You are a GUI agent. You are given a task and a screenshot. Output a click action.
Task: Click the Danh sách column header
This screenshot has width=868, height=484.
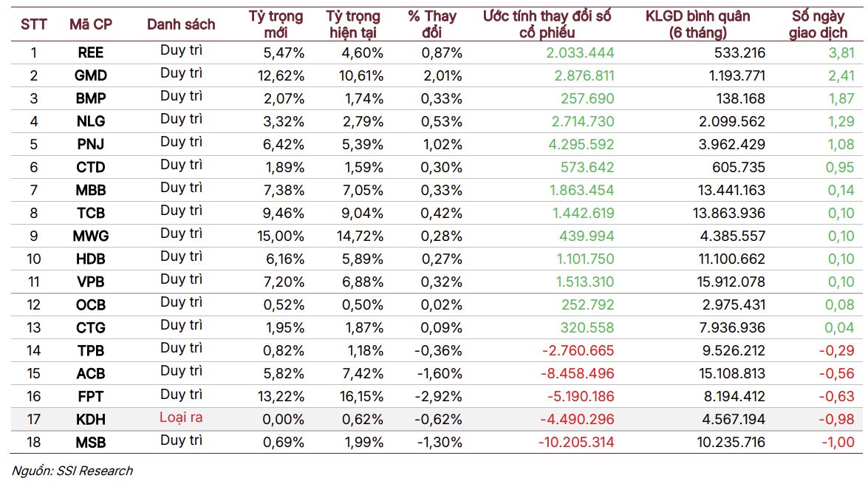coord(181,24)
